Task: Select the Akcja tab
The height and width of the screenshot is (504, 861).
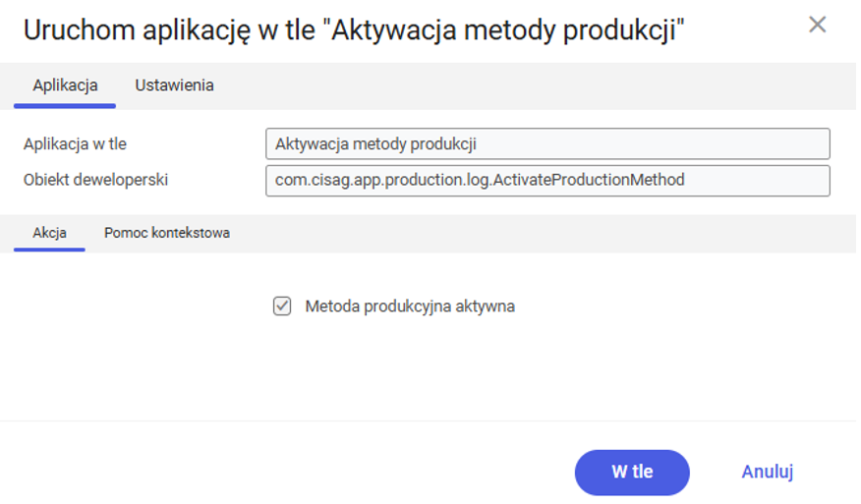Action: 49,233
